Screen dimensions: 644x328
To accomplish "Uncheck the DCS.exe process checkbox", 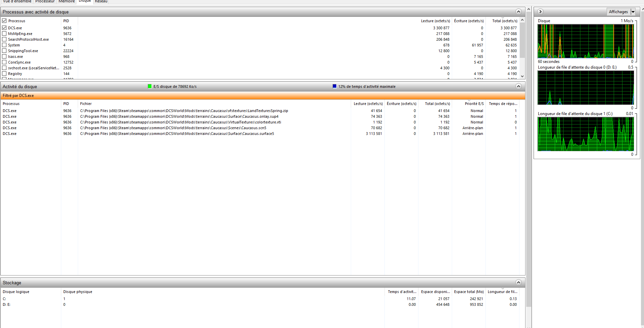I will tap(4, 28).
